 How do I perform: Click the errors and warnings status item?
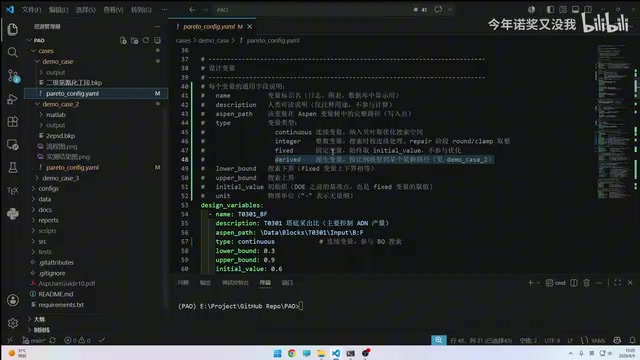tap(77, 340)
